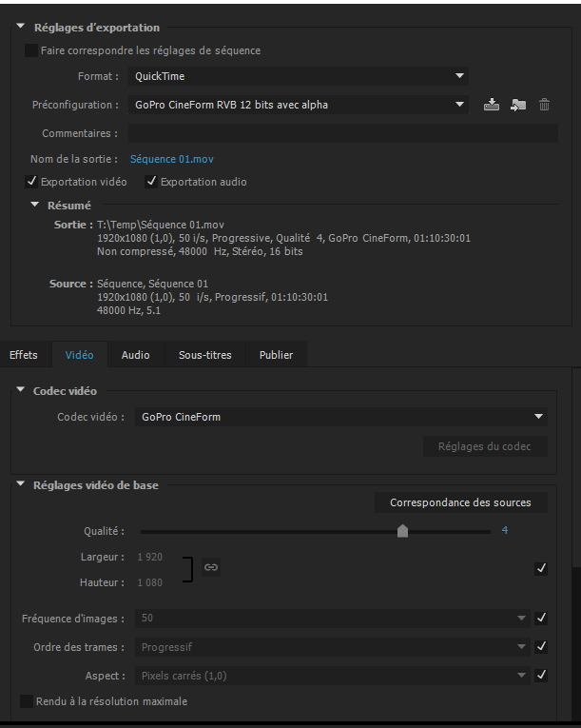Collapse the Résumé section
This screenshot has height=728, width=581.
point(35,205)
